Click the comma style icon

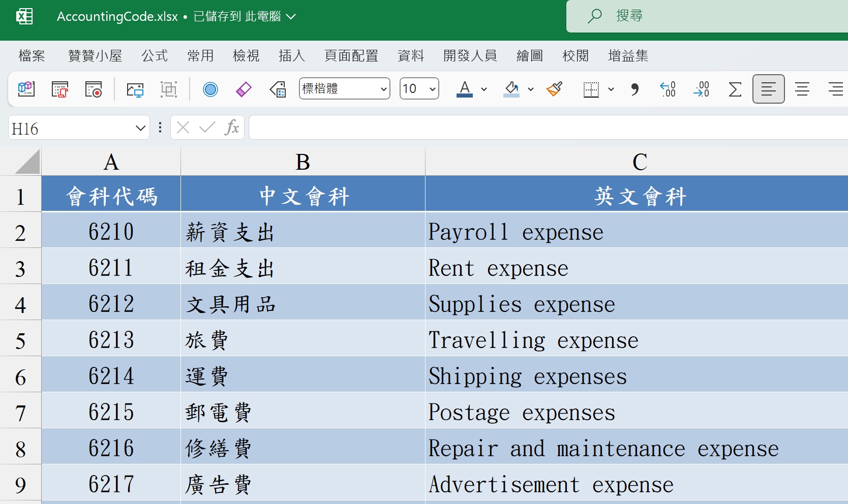pyautogui.click(x=634, y=89)
